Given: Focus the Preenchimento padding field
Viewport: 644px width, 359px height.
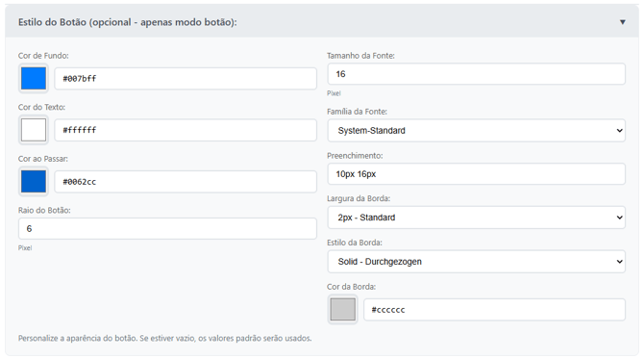Looking at the screenshot, I should 477,174.
